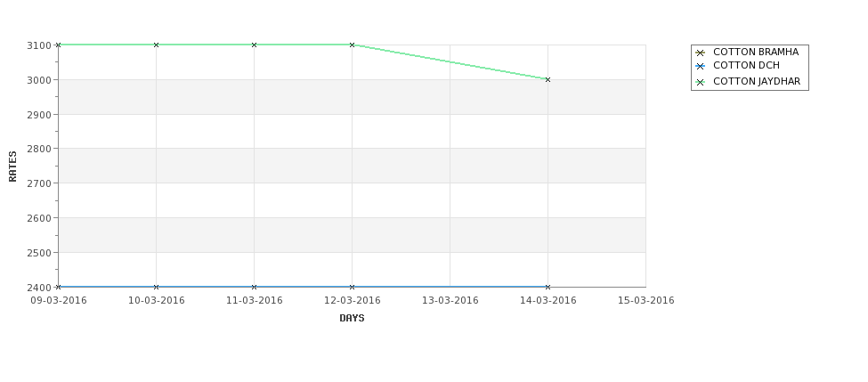Select the COTTON BRAMHA legend label

(x=756, y=52)
